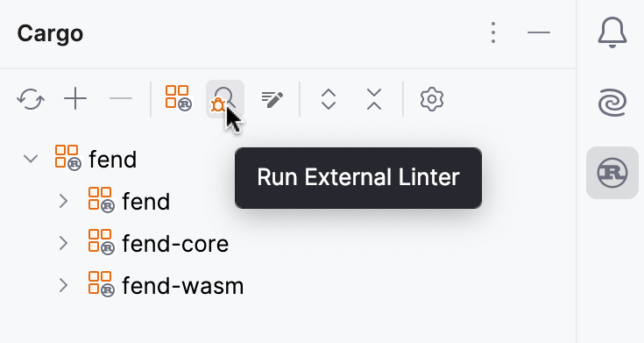
Task: Expand the fend-core package
Action: pos(63,243)
